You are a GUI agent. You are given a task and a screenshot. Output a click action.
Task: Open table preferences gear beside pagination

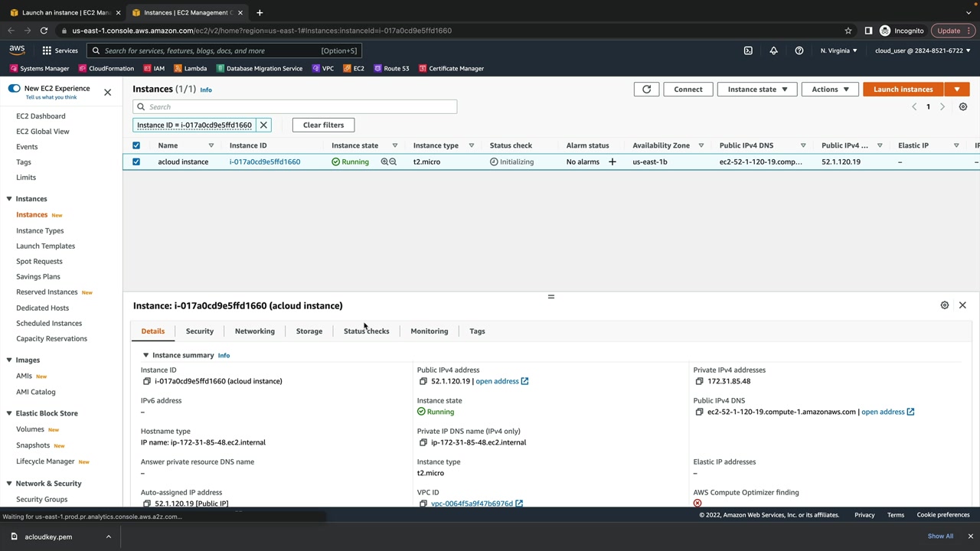click(963, 107)
